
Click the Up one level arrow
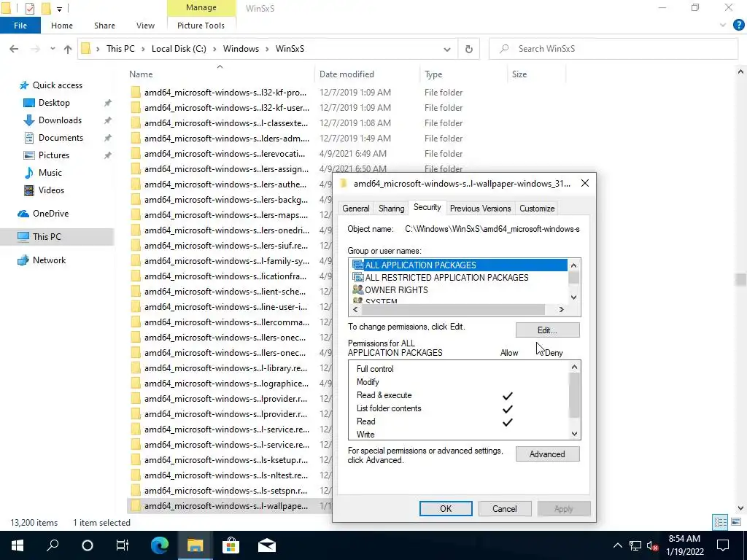click(68, 49)
